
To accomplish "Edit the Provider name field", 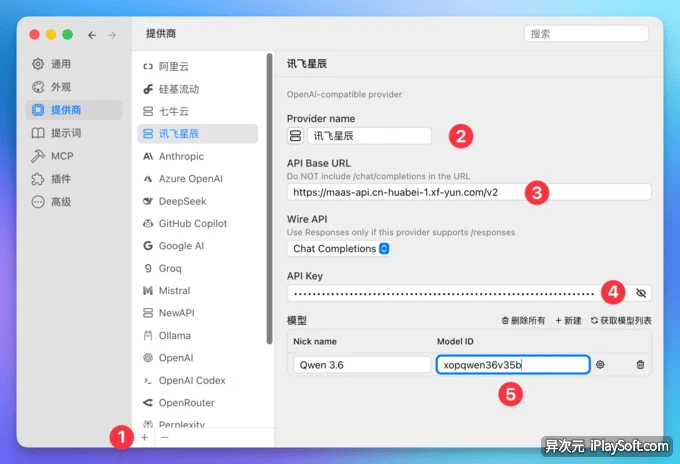I will coord(369,136).
